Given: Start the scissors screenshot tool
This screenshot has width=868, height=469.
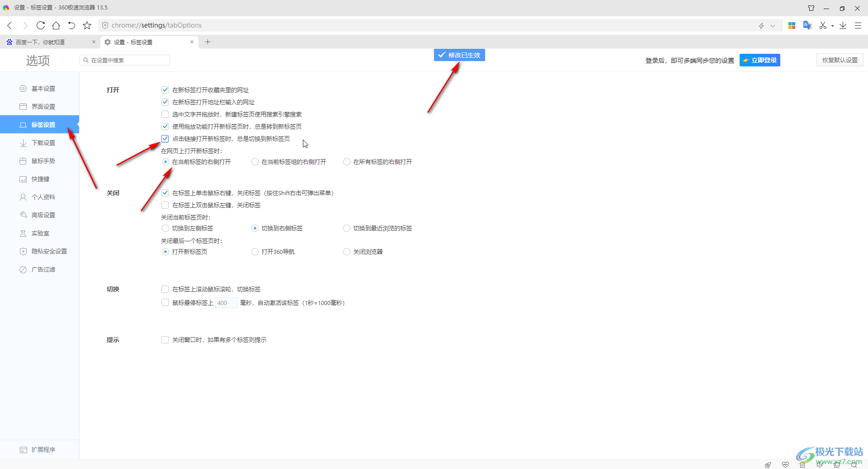Looking at the screenshot, I should [823, 25].
